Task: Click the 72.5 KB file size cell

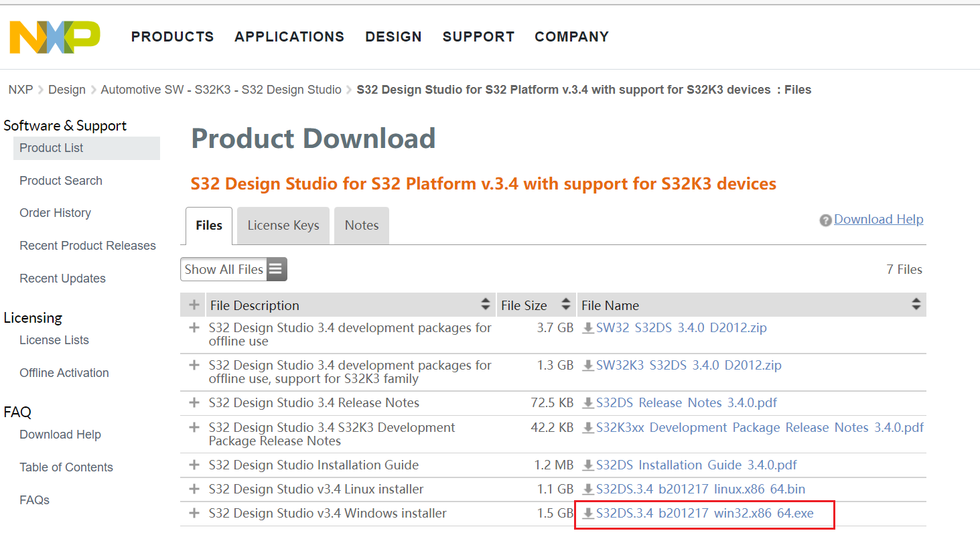Action: coord(552,403)
